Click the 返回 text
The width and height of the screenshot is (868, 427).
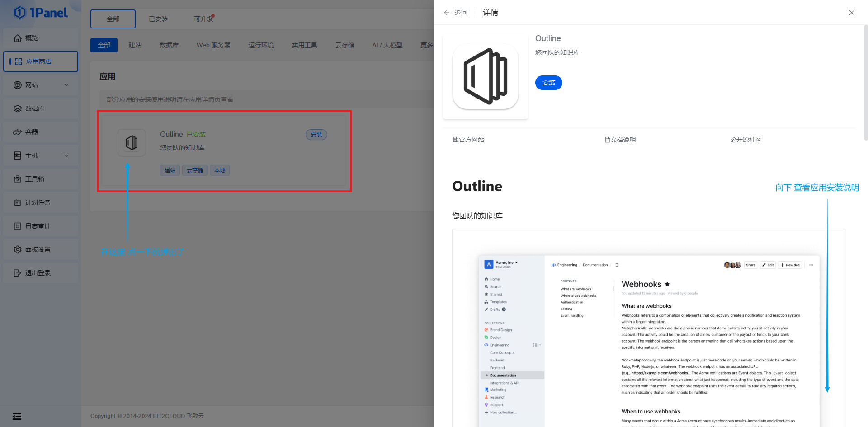pos(461,13)
